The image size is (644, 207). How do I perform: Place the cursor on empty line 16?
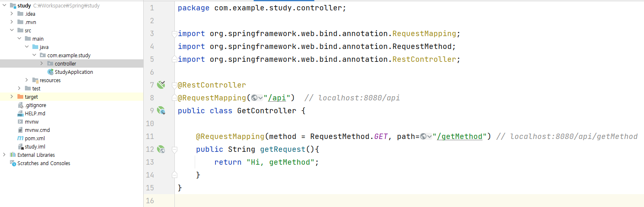pos(409,201)
